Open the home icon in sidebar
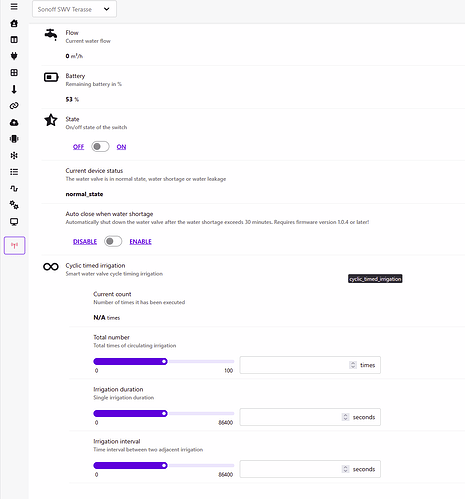Screen dimensions: 465x499 (x=14, y=23)
